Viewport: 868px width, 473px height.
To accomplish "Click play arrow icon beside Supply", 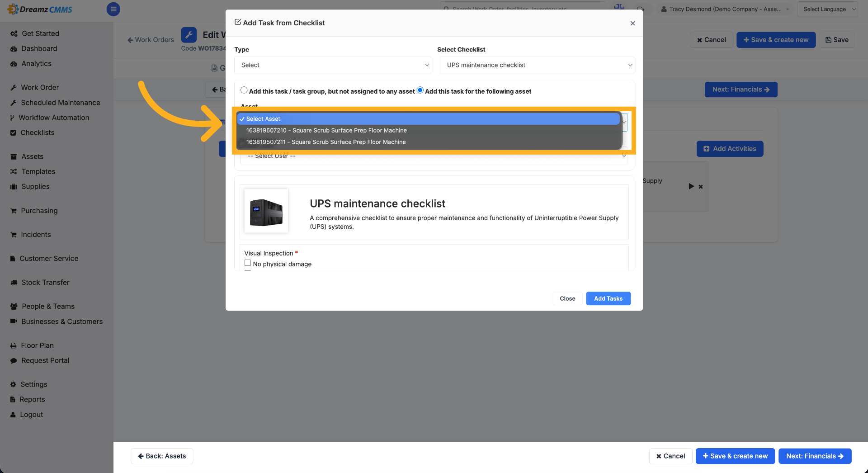I will pos(691,186).
